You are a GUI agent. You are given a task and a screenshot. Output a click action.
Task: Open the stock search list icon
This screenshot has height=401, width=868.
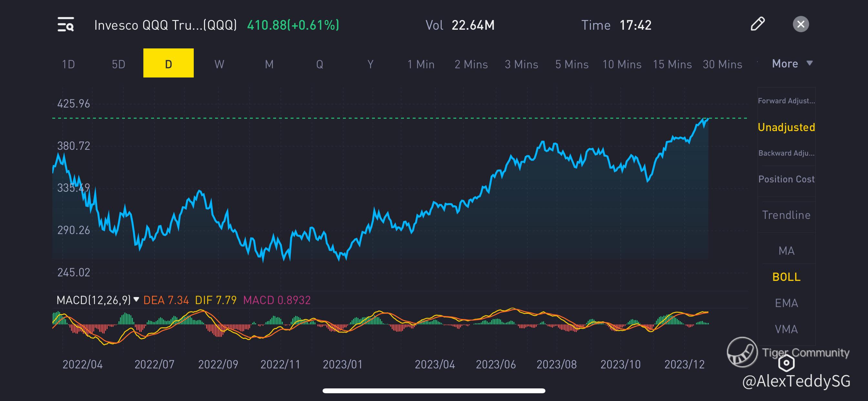coord(65,25)
